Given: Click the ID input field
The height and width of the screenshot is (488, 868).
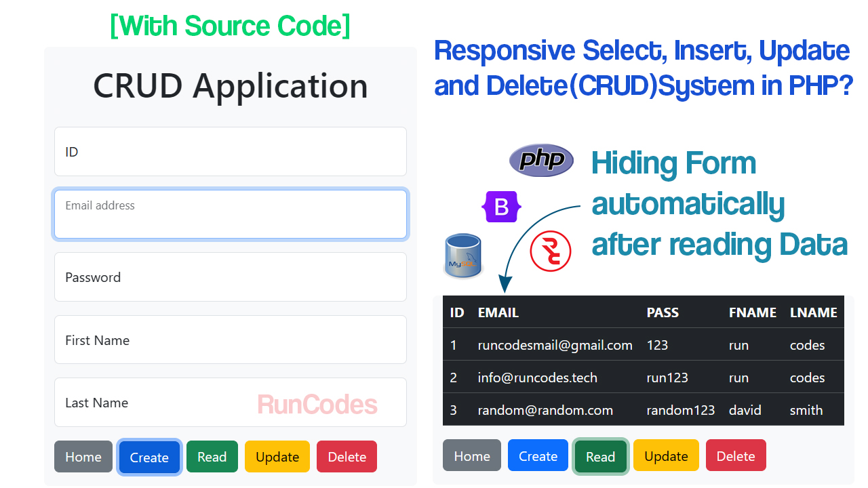Looking at the screenshot, I should point(230,152).
